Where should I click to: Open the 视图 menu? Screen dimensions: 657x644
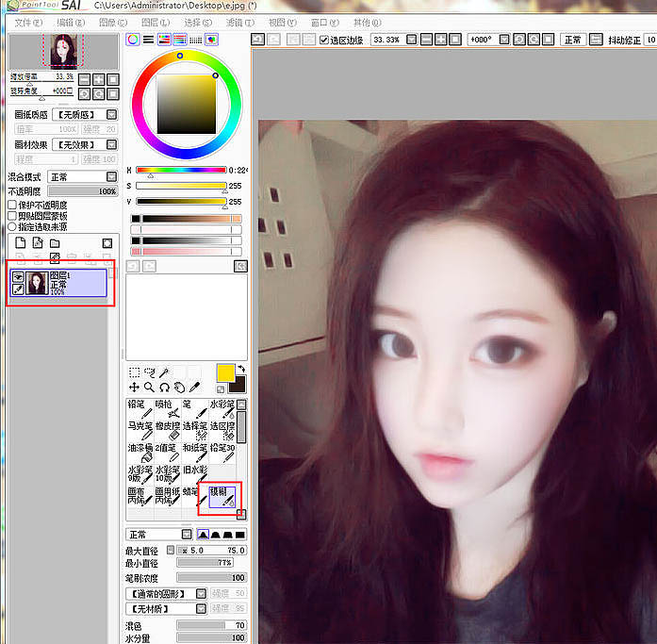(x=283, y=23)
